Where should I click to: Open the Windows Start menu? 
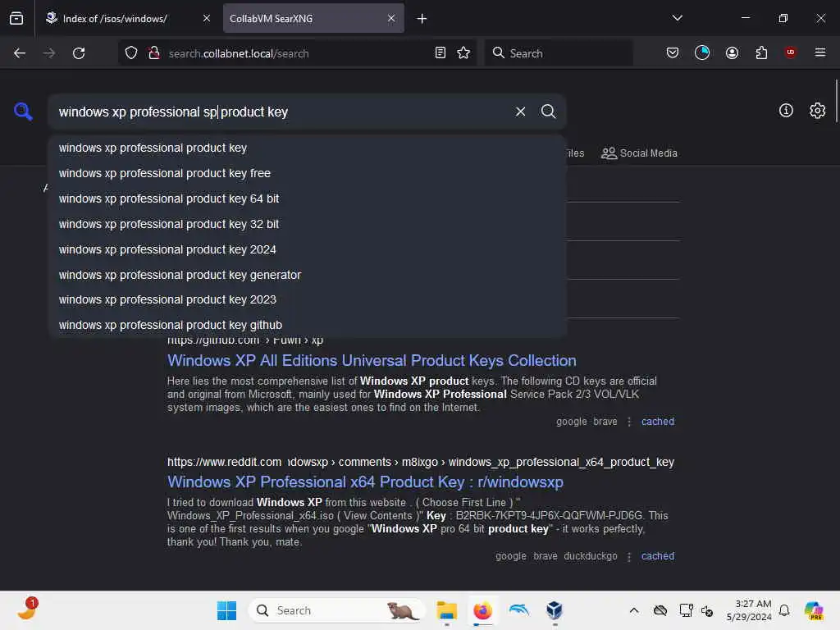pos(226,610)
